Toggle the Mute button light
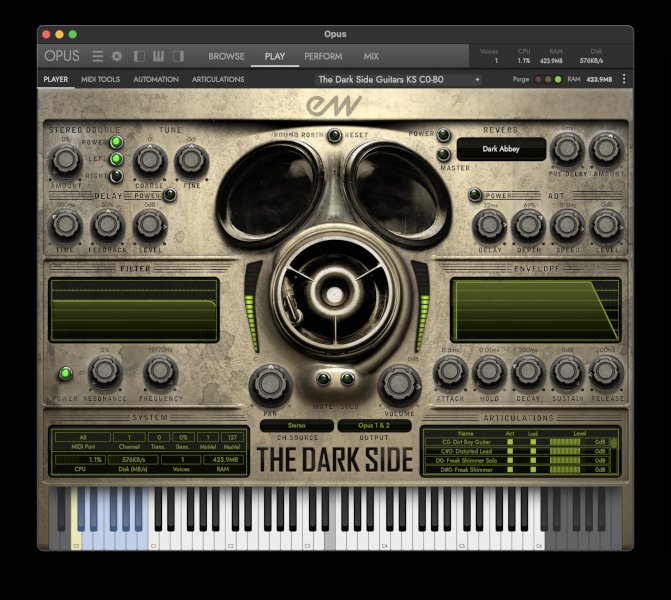 point(323,378)
